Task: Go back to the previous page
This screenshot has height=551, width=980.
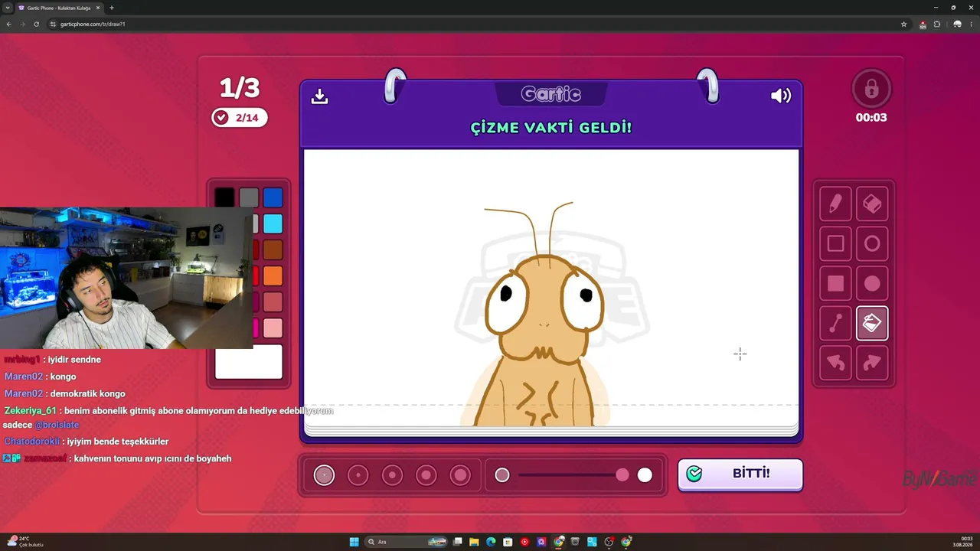Action: point(9,24)
